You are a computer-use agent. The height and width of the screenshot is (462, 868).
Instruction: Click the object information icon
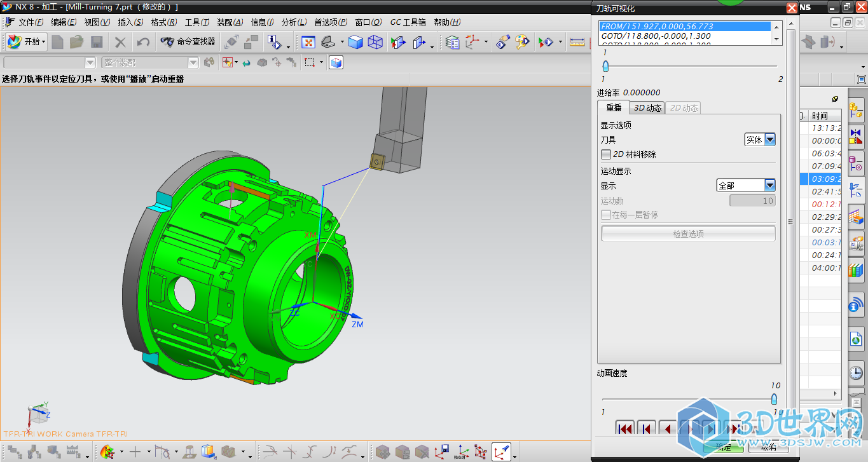[x=274, y=43]
